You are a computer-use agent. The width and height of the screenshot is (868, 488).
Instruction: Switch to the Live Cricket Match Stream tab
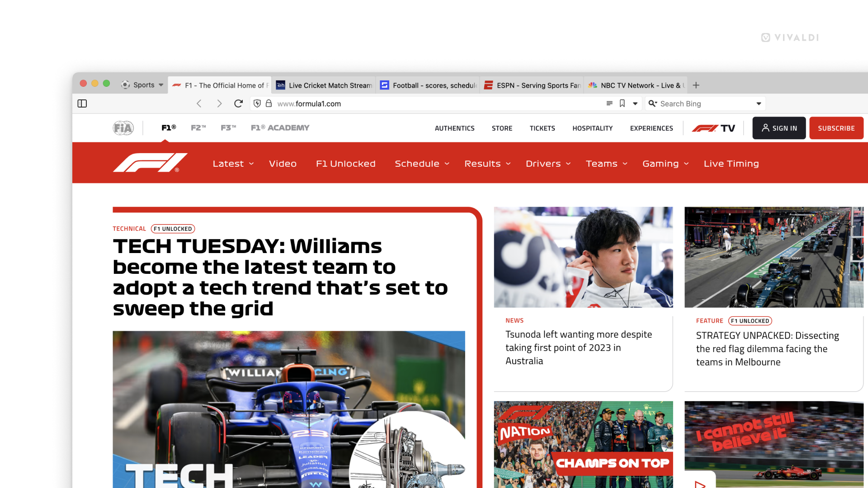pyautogui.click(x=324, y=85)
